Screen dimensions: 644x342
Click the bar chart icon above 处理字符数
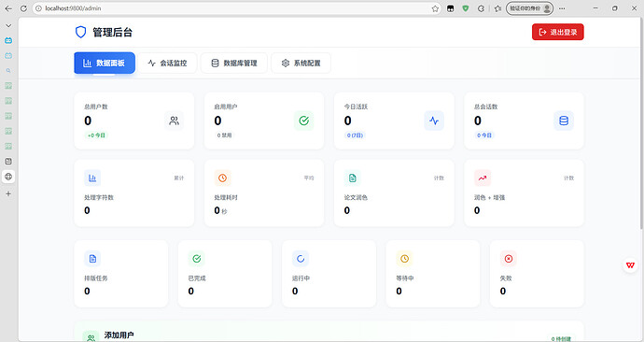coord(92,178)
